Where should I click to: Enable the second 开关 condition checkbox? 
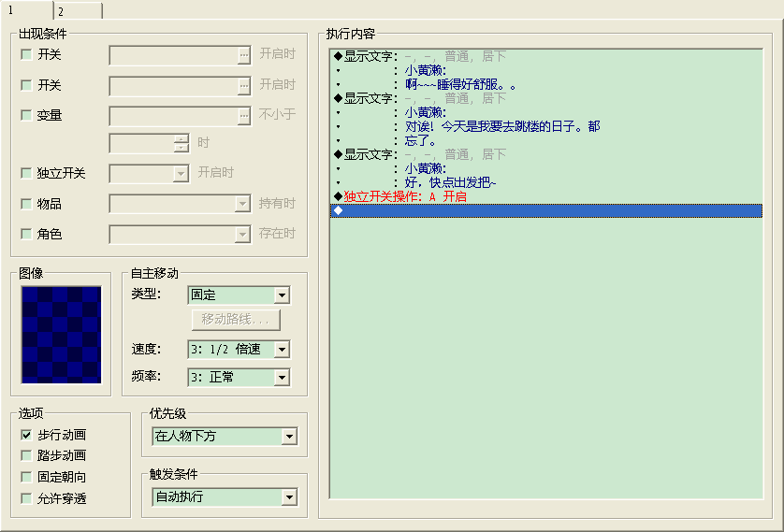26,85
